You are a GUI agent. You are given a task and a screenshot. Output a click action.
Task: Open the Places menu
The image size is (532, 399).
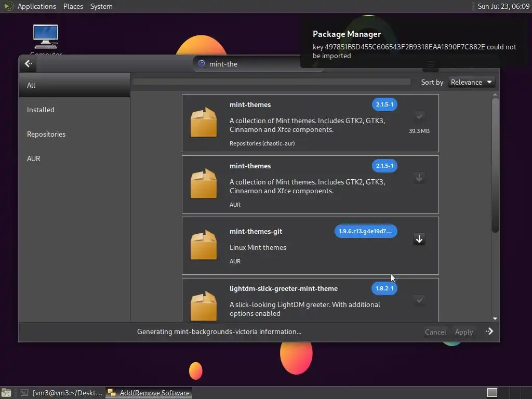pos(73,6)
